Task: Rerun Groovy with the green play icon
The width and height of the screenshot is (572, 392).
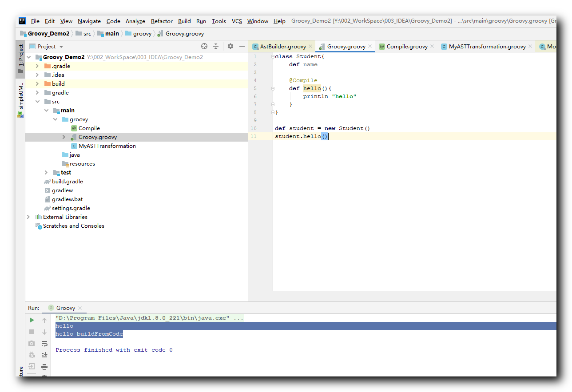Action: (32, 320)
